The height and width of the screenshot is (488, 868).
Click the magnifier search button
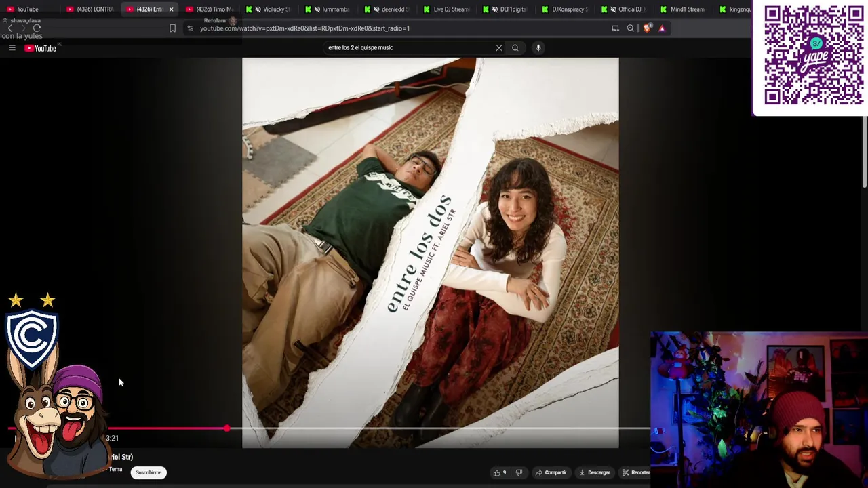(x=515, y=47)
